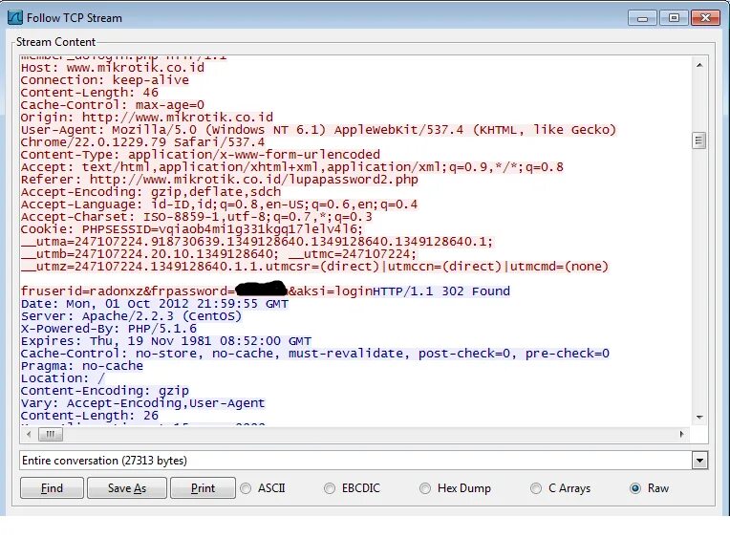Click the Location: / line
Image resolution: width=730 pixels, height=560 pixels.
63,378
